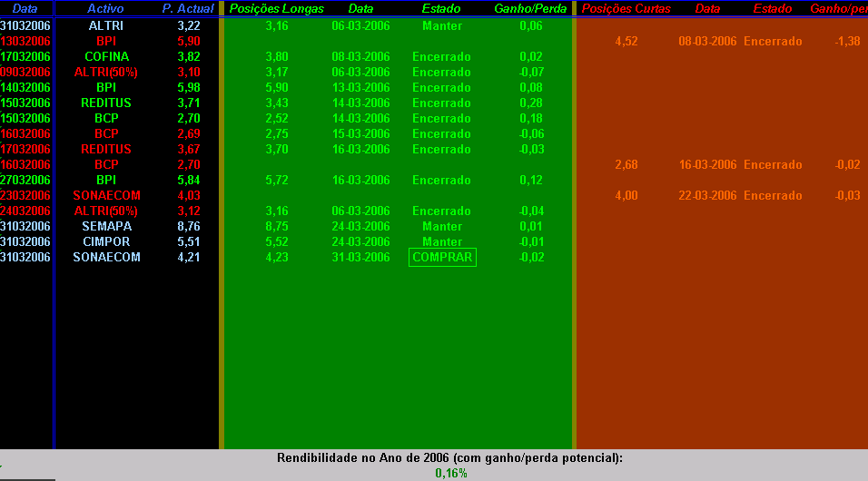
Task: Select the current price 3,82
Action: 189,56
